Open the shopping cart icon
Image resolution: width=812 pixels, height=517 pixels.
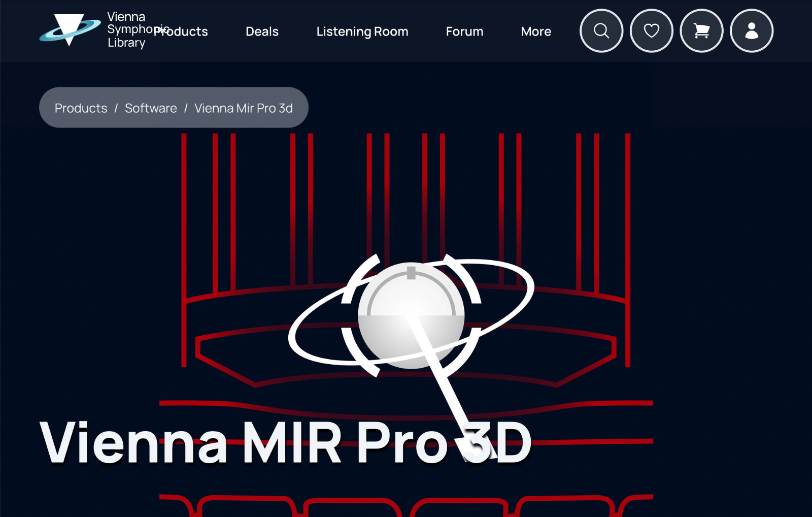coord(701,31)
